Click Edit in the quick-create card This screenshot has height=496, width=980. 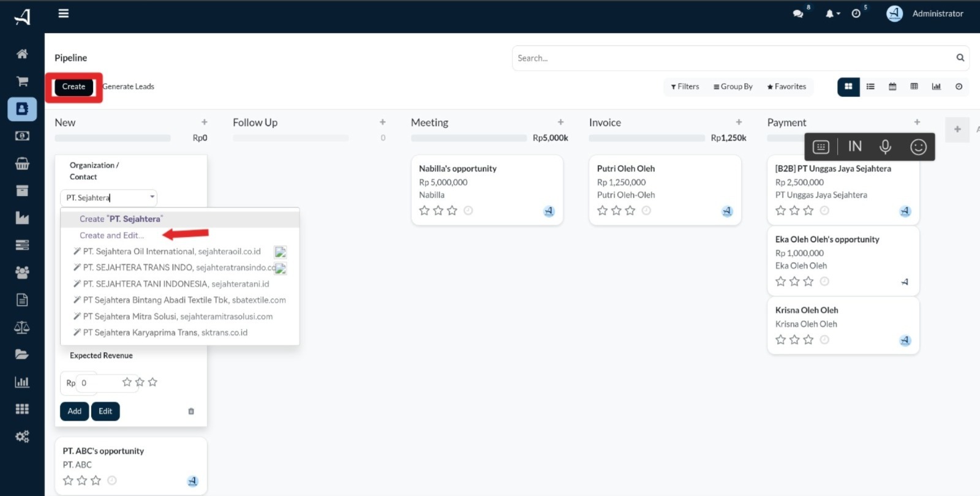coord(105,411)
